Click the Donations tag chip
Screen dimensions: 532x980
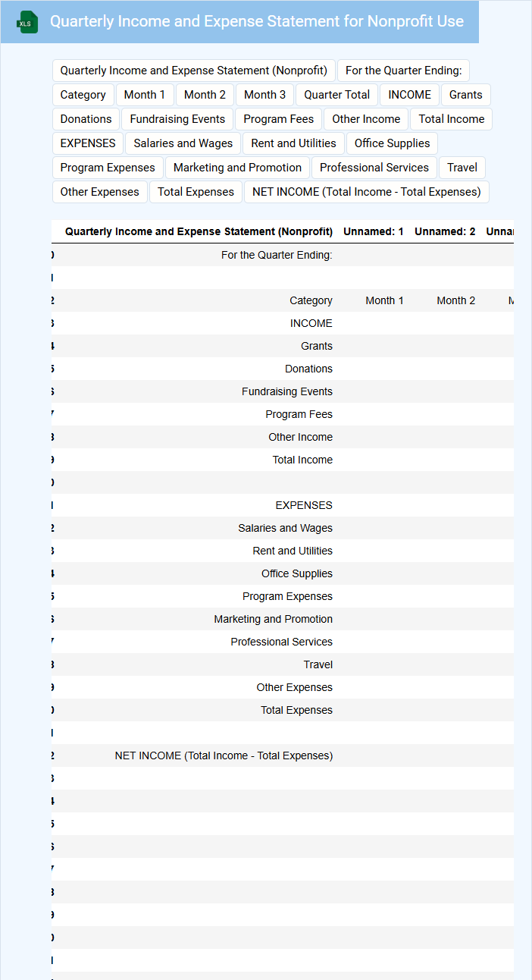coord(86,119)
